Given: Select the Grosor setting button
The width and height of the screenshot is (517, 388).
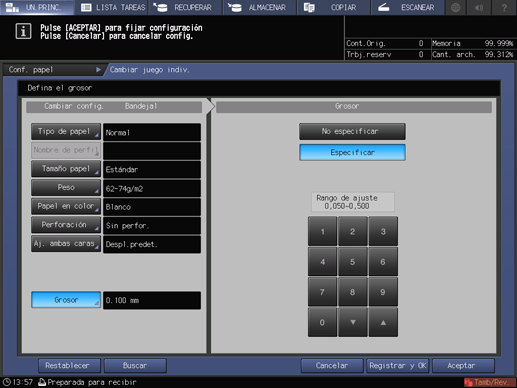Looking at the screenshot, I should click(66, 300).
